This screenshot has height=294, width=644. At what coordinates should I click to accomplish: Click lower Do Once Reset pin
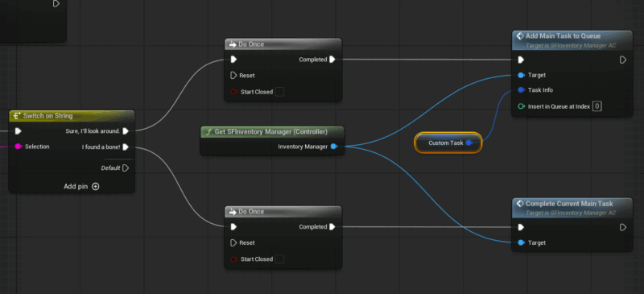(x=233, y=243)
